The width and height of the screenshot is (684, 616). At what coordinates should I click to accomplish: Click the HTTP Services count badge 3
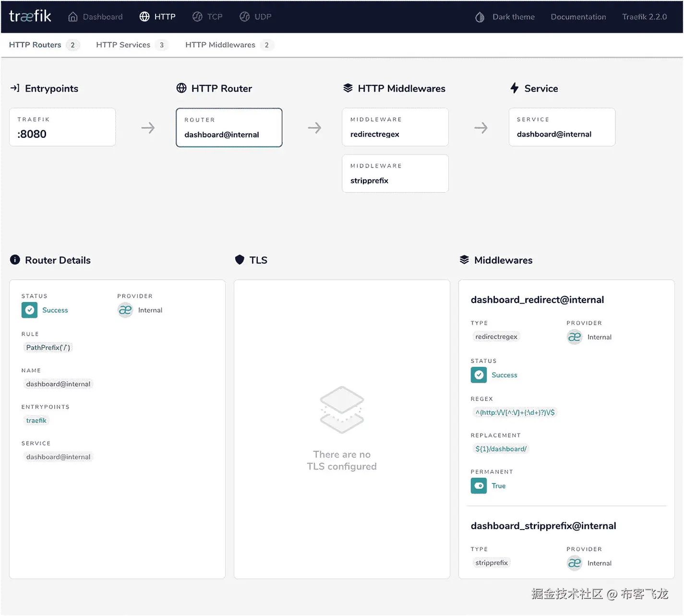[x=162, y=45]
